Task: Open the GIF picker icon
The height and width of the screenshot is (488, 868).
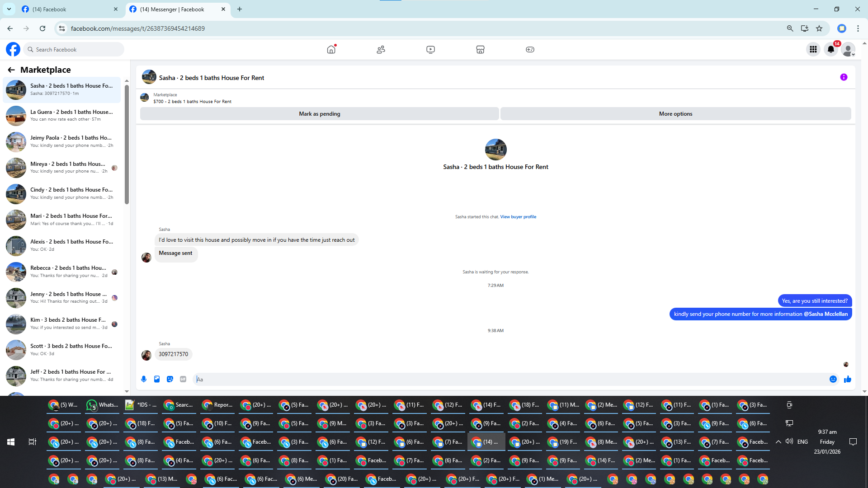Action: [183, 379]
